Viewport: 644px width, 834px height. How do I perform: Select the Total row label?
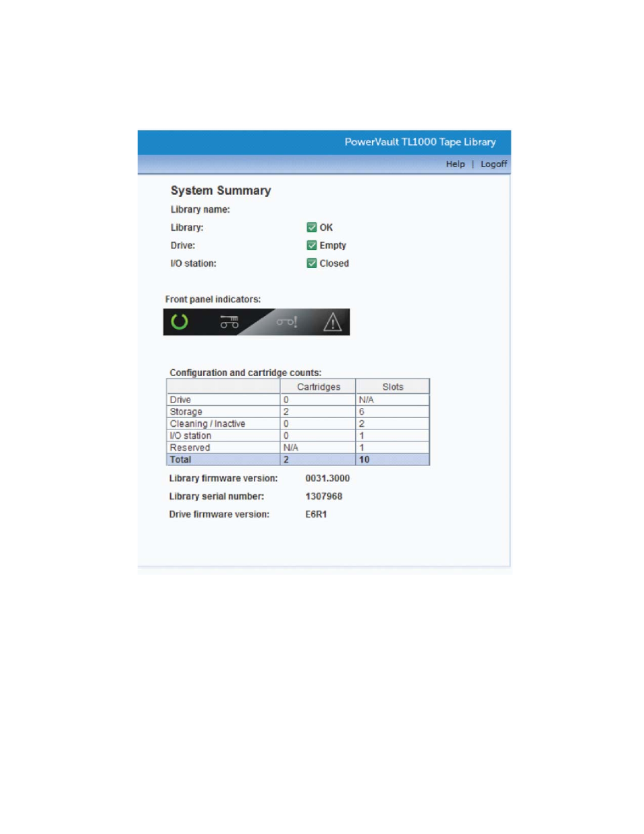coord(180,460)
